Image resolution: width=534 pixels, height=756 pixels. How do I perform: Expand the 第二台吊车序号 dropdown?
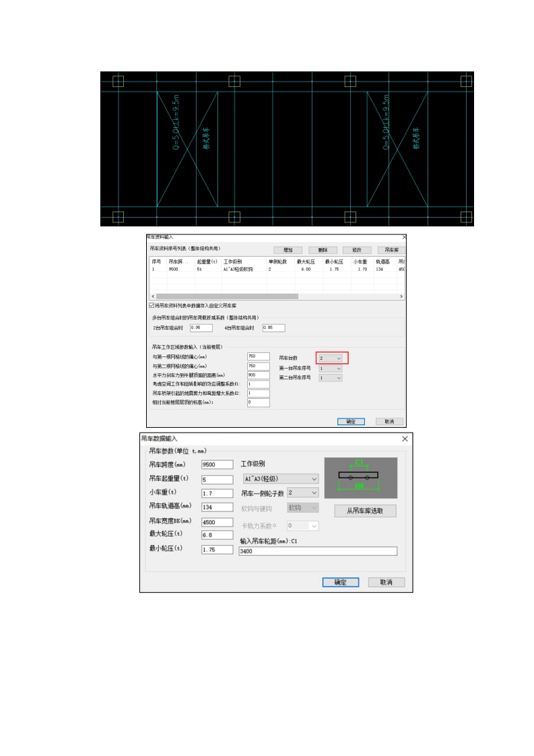331,378
